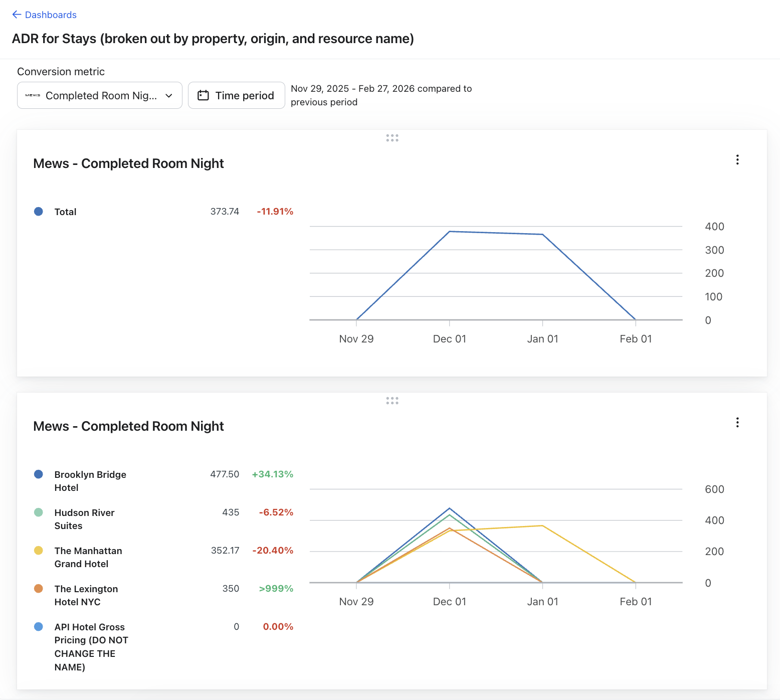Click the Mews logo in metric dropdown
The image size is (780, 700).
(x=33, y=95)
